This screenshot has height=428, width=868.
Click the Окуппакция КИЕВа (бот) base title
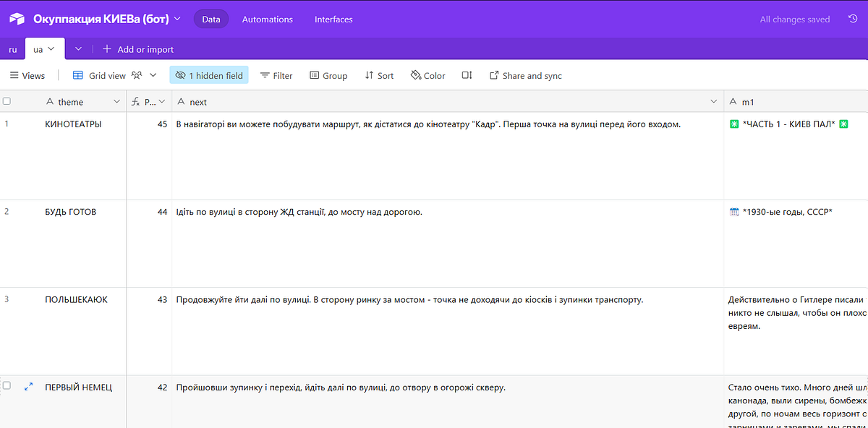tap(101, 19)
